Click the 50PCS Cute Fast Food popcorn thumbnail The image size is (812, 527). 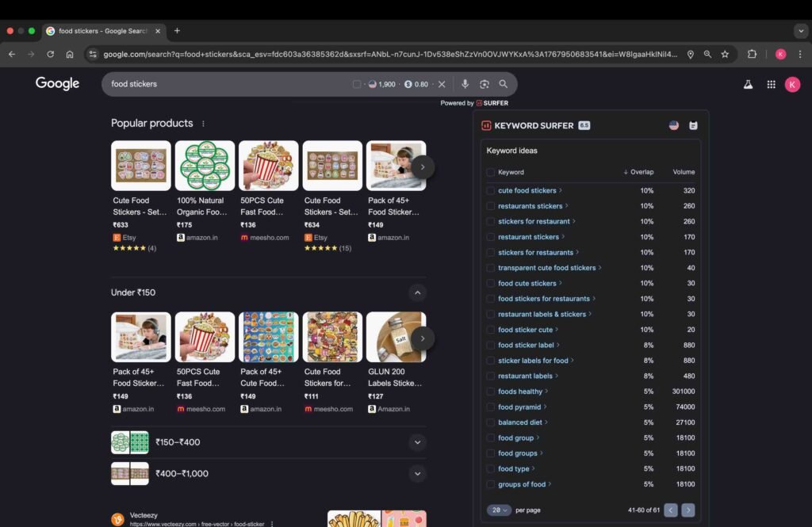(x=269, y=166)
